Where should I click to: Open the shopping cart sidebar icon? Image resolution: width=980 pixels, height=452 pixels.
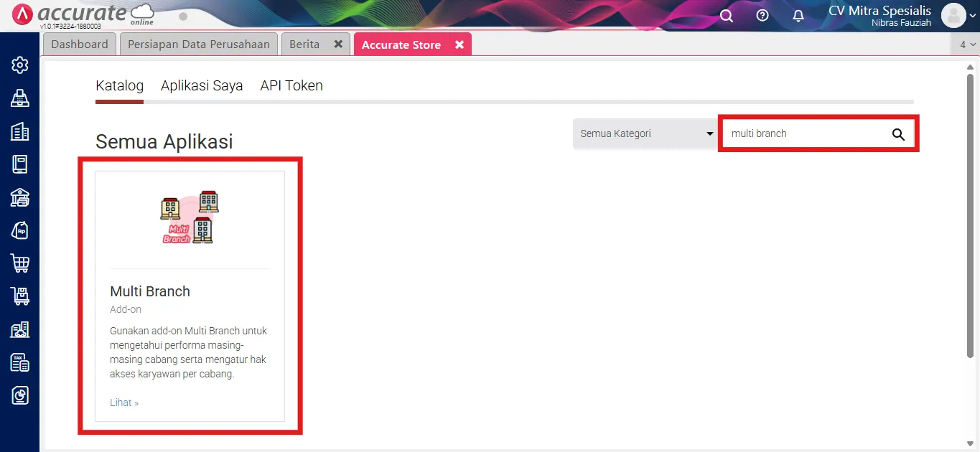click(x=20, y=263)
